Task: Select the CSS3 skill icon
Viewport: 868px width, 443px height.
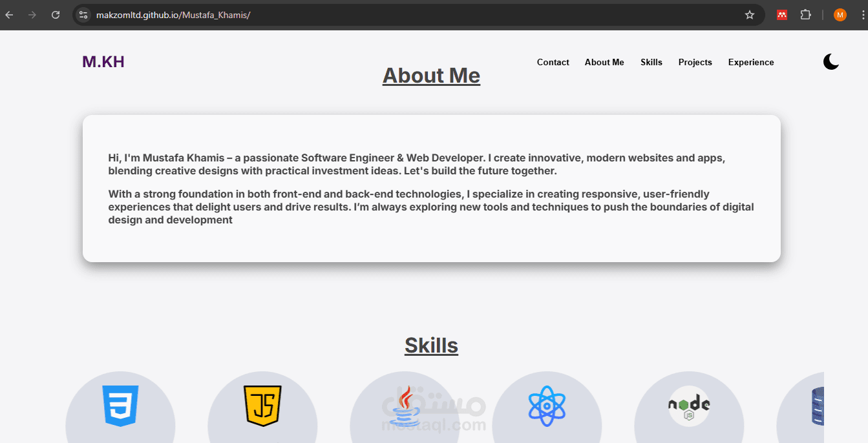Action: [x=120, y=406]
